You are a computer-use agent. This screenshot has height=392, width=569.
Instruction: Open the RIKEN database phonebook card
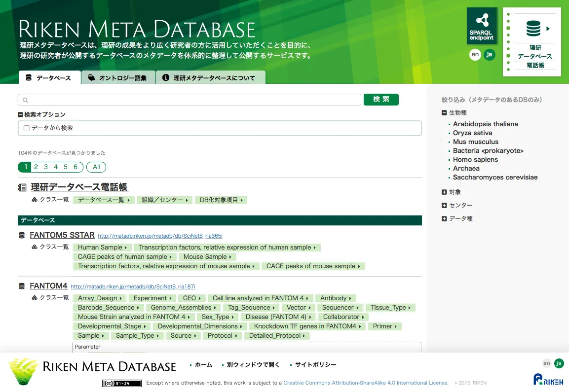click(532, 42)
